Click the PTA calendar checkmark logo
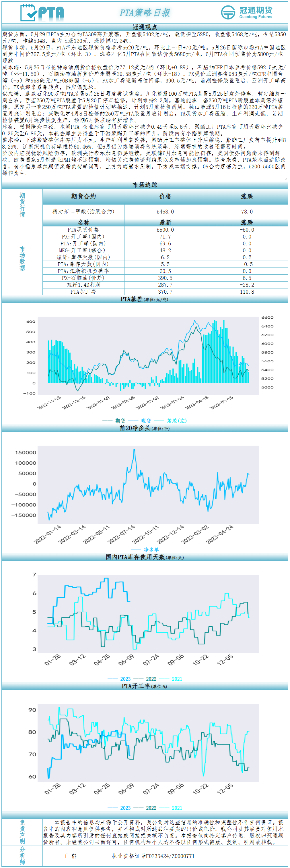This screenshot has width=290, height=868. tap(29, 13)
